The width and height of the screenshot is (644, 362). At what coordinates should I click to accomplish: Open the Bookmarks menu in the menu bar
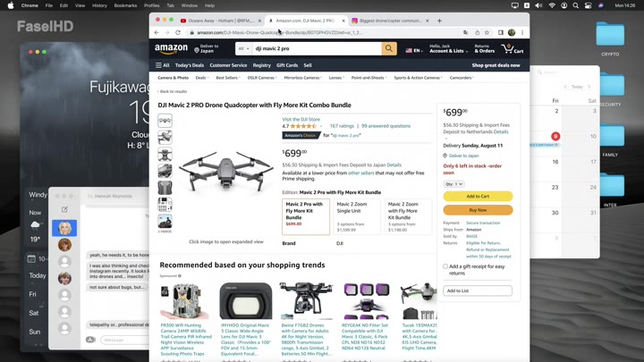point(125,5)
